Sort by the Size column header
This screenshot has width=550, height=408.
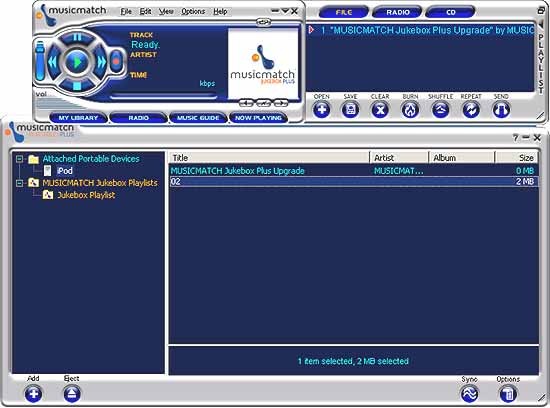tap(516, 158)
